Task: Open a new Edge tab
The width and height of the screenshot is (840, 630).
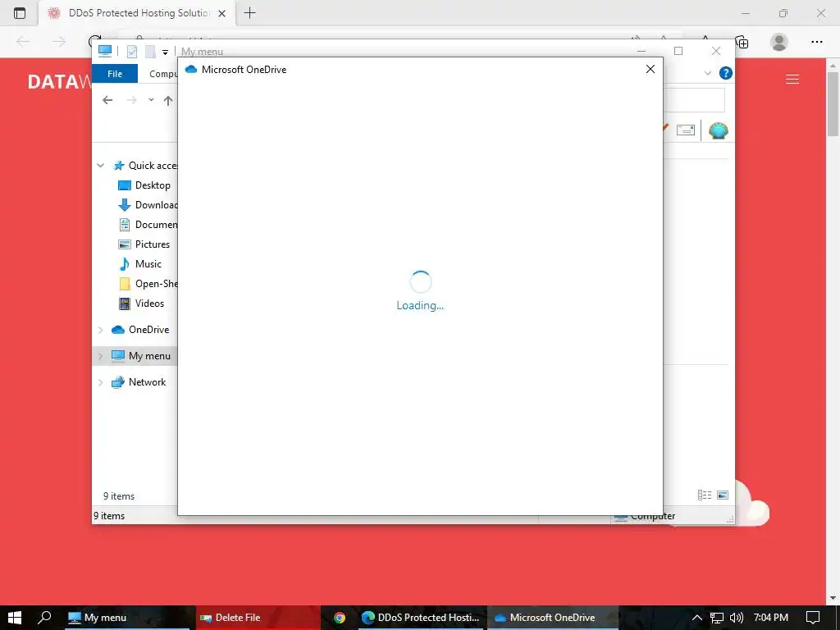Action: point(249,13)
